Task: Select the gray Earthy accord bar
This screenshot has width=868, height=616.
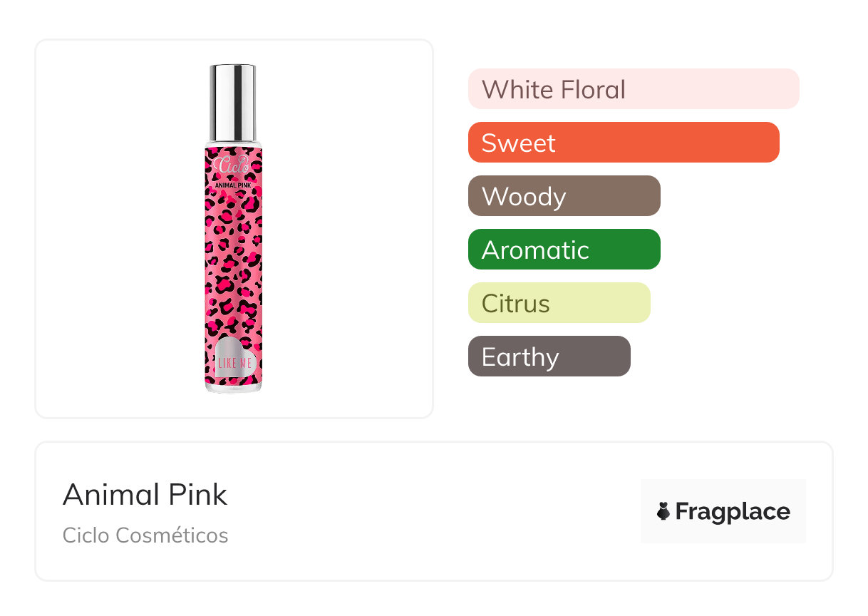Action: click(549, 356)
